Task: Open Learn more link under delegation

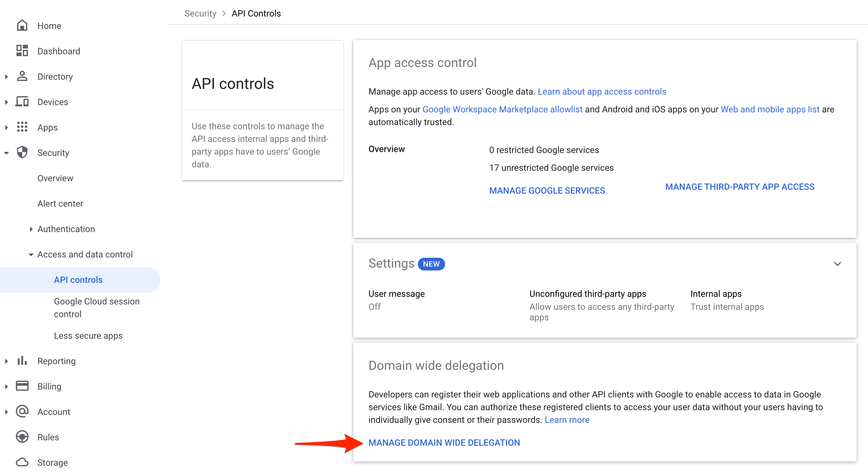Action: (567, 420)
